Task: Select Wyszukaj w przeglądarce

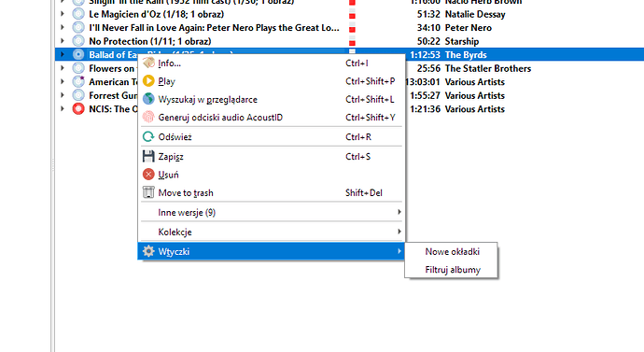Action: [x=272, y=99]
